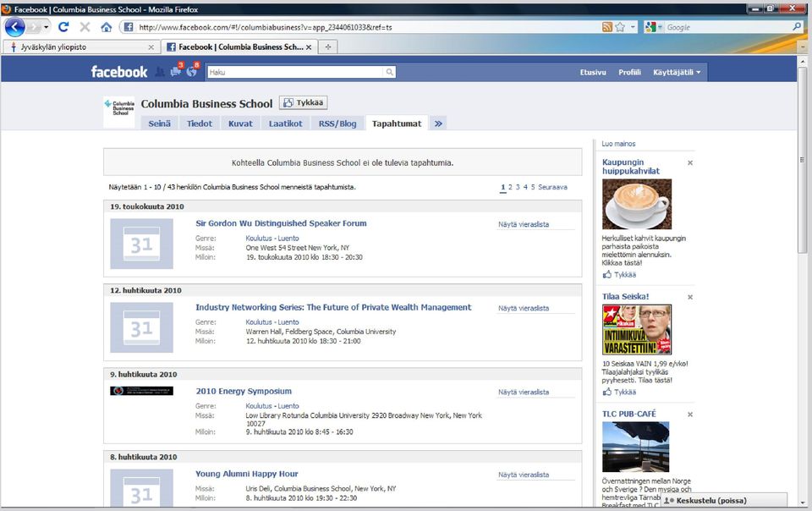Open the Sir Gordon Wu Distinguished Speaker Forum event
This screenshot has width=812, height=511.
point(281,223)
